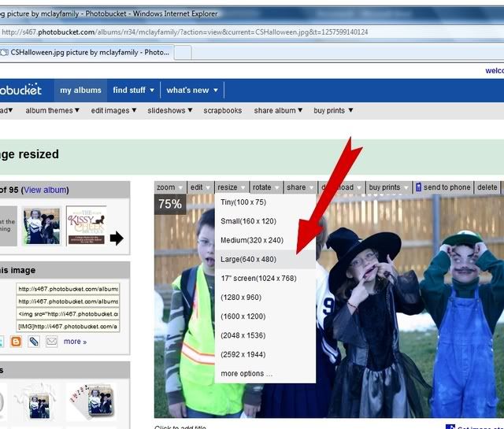Open the rotate dropdown
504x429 pixels.
tap(266, 187)
